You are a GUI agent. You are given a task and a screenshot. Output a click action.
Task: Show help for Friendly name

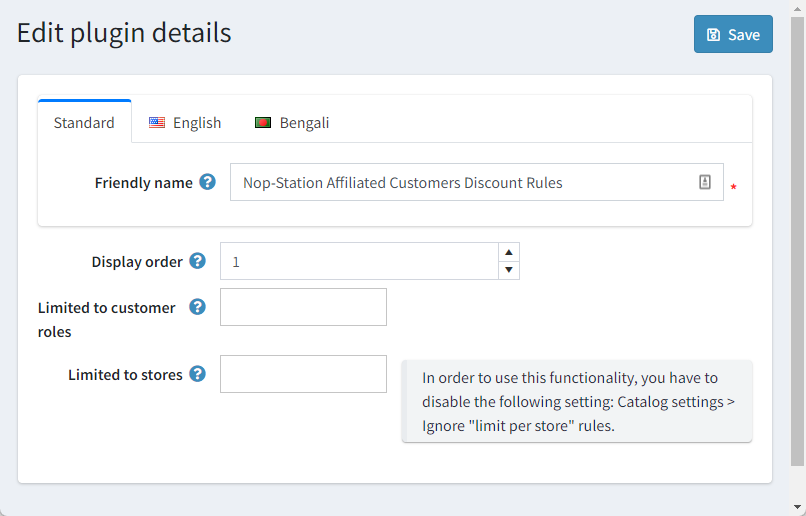[x=208, y=182]
